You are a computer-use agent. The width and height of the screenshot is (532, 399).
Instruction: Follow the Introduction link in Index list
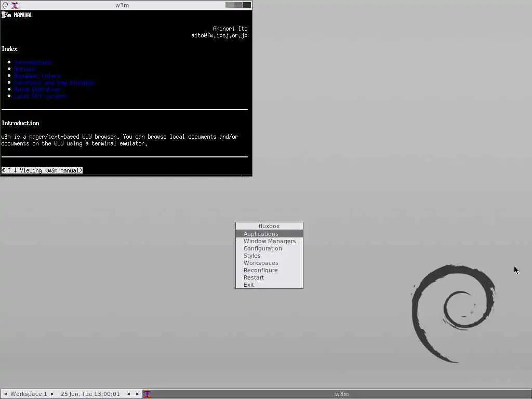[x=33, y=62]
